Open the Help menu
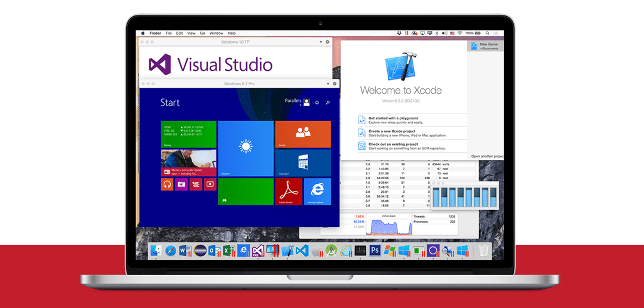The image size is (644, 308). pyautogui.click(x=232, y=33)
